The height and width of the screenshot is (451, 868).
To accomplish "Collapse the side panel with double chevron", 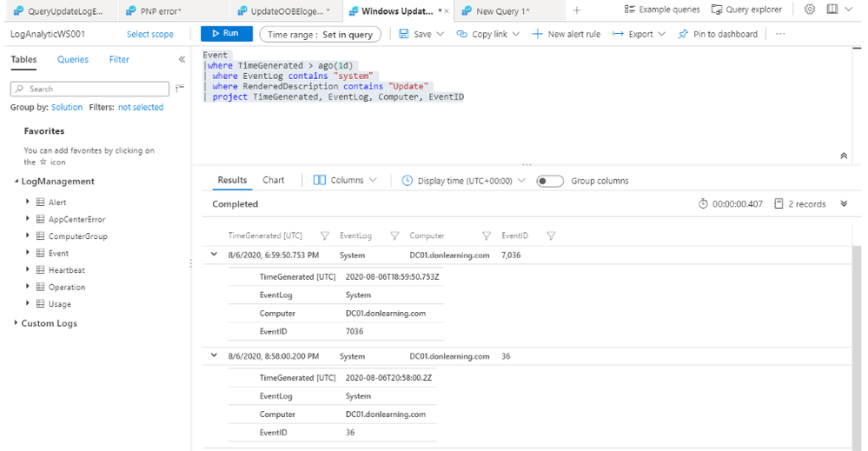I will tap(182, 59).
